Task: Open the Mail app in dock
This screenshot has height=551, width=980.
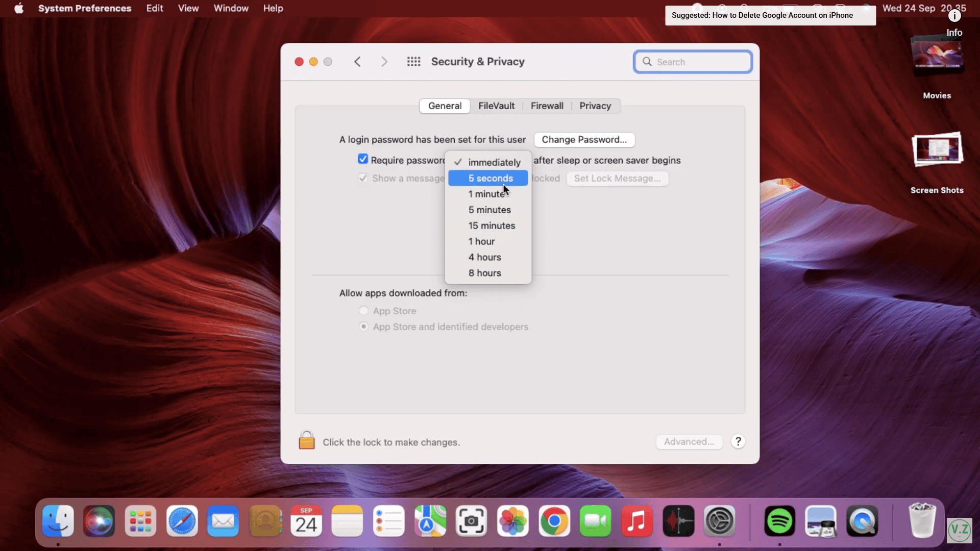Action: pyautogui.click(x=223, y=521)
